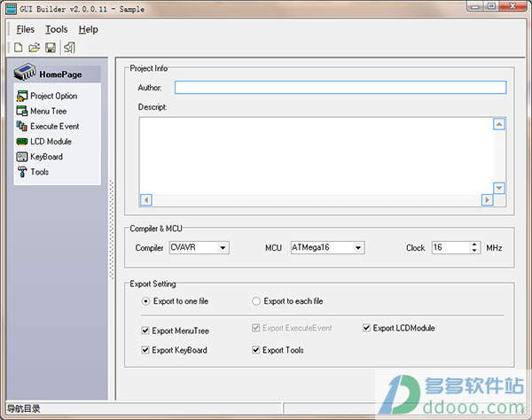
Task: Click the Descript scroll up arrow
Action: (x=498, y=124)
